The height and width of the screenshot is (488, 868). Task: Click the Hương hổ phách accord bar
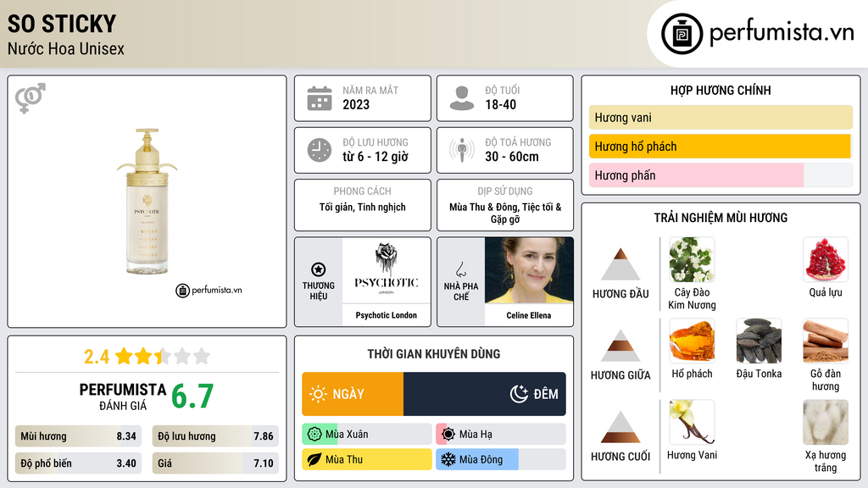(721, 146)
